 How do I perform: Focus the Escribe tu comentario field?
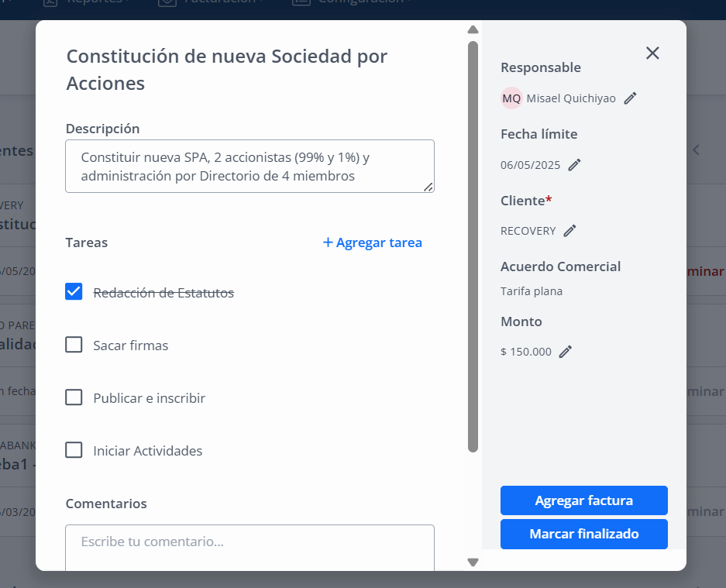250,548
